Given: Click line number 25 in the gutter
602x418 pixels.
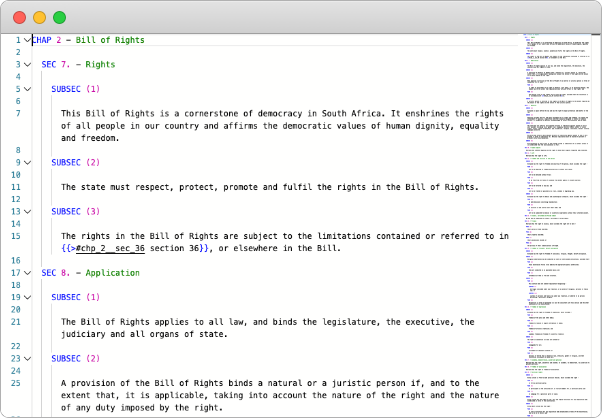Looking at the screenshot, I should [16, 383].
